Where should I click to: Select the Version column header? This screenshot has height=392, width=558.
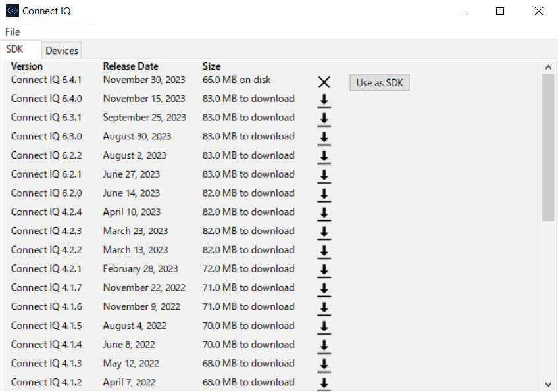(x=27, y=66)
